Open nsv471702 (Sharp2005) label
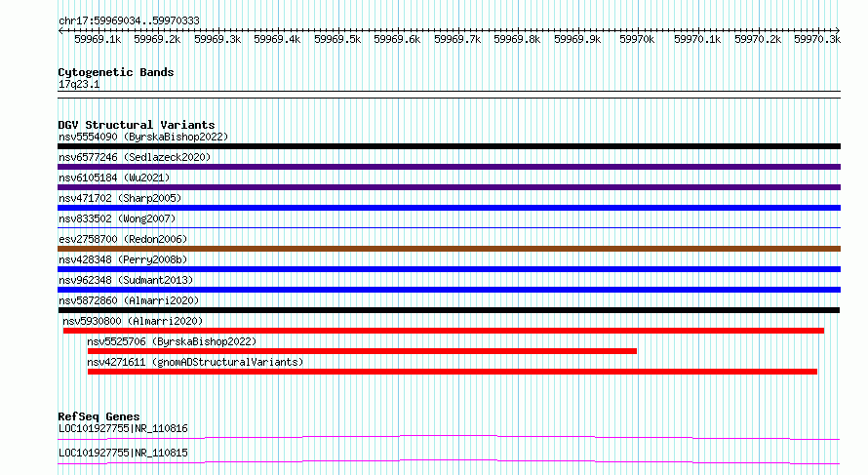The width and height of the screenshot is (868, 475). tap(120, 198)
